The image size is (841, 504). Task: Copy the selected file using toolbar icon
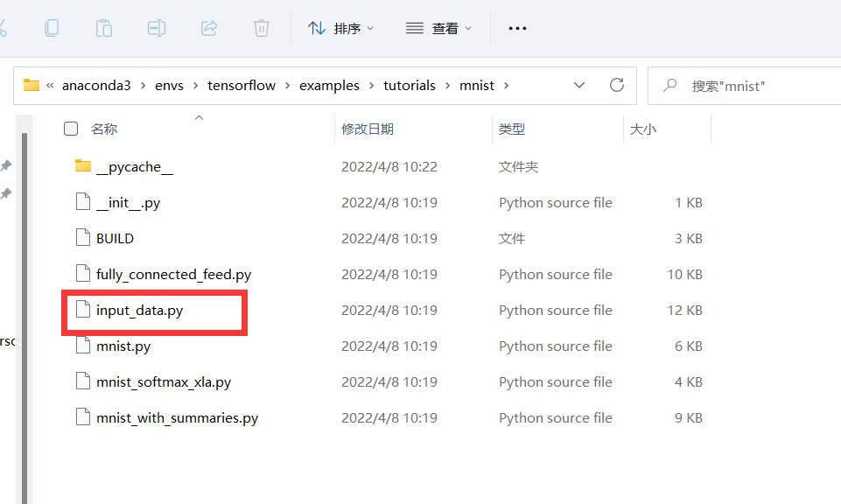coord(52,27)
